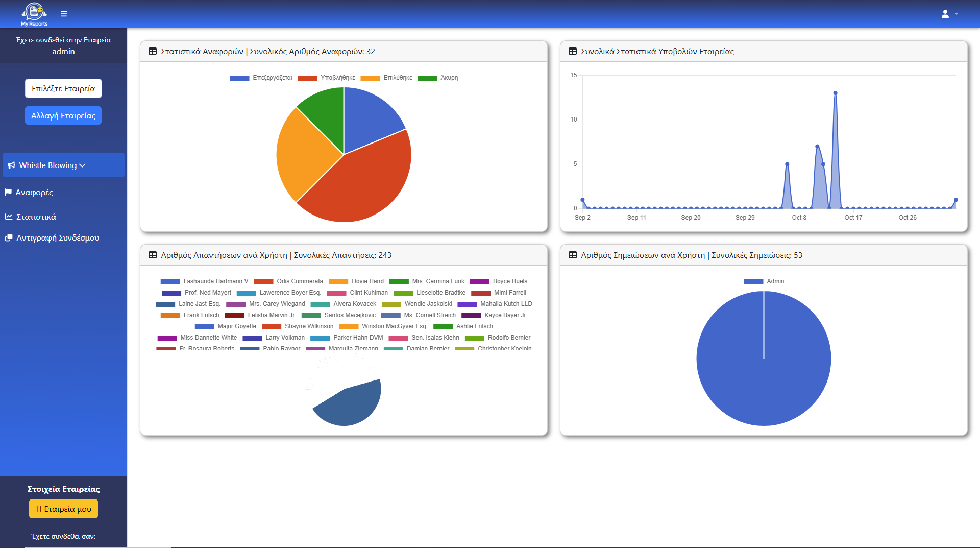Expand the Whistle Blowing menu chevron
Viewport: 980px width, 548px height.
click(x=83, y=165)
